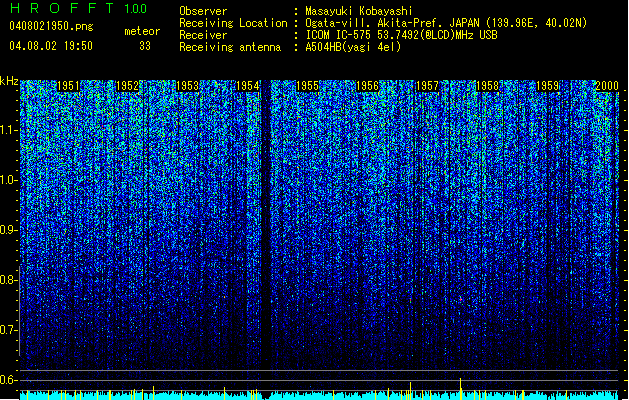Click the dark gap column after 1954

(266, 233)
